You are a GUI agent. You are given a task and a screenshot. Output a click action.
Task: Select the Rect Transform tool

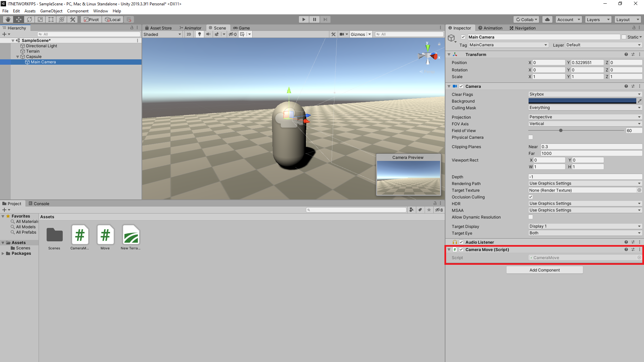[51, 19]
